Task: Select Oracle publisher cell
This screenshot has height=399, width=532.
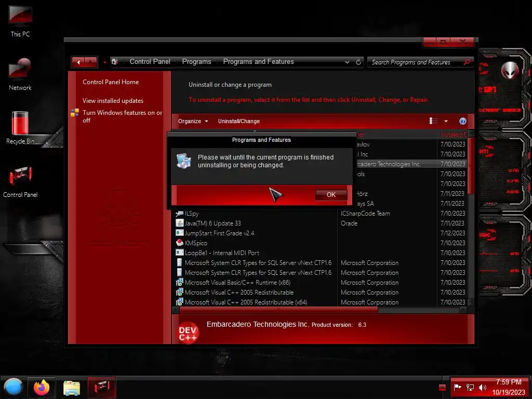Action: pos(349,223)
